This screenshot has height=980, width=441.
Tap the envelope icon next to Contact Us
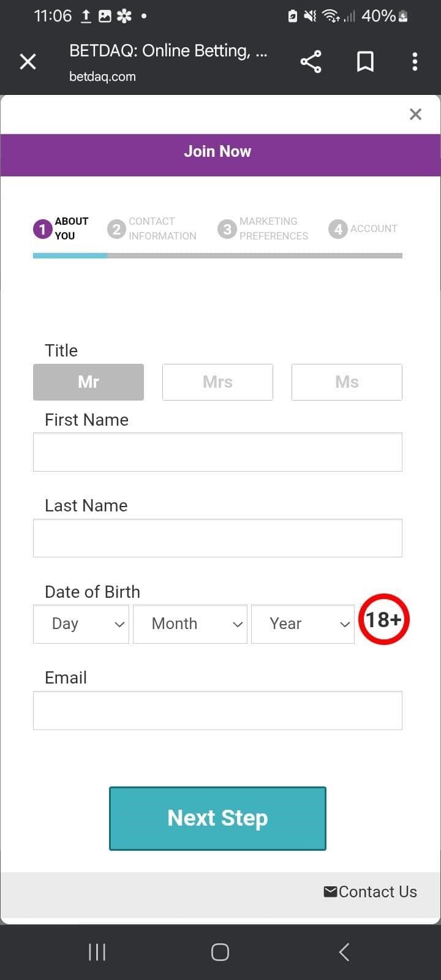[330, 891]
